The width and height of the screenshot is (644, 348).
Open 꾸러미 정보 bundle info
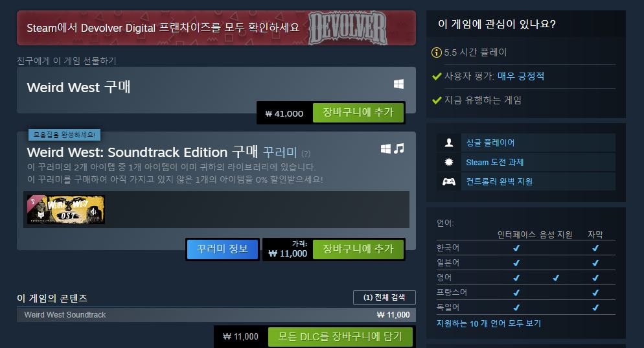(222, 249)
